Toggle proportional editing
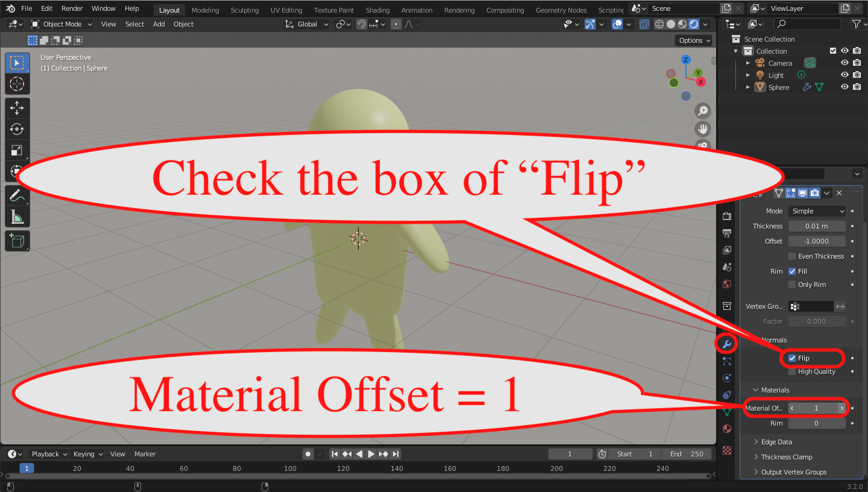This screenshot has width=868, height=492. (396, 24)
